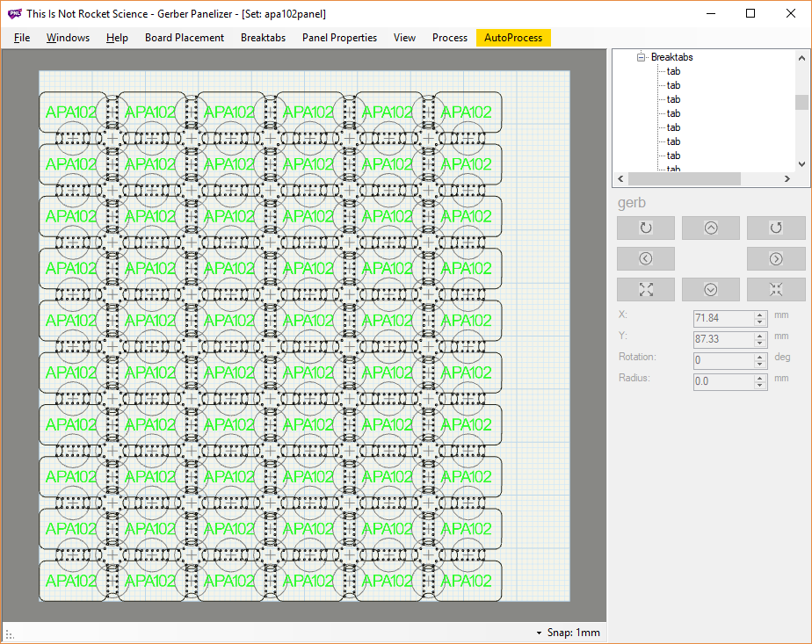This screenshot has width=812, height=644.
Task: Click the four outward arrows expand button
Action: pos(646,289)
